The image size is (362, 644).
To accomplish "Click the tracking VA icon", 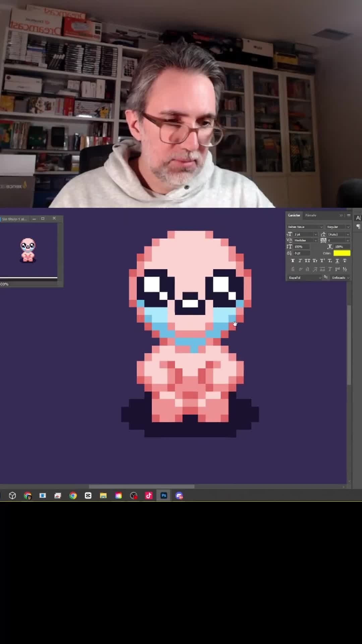I will coord(323,240).
